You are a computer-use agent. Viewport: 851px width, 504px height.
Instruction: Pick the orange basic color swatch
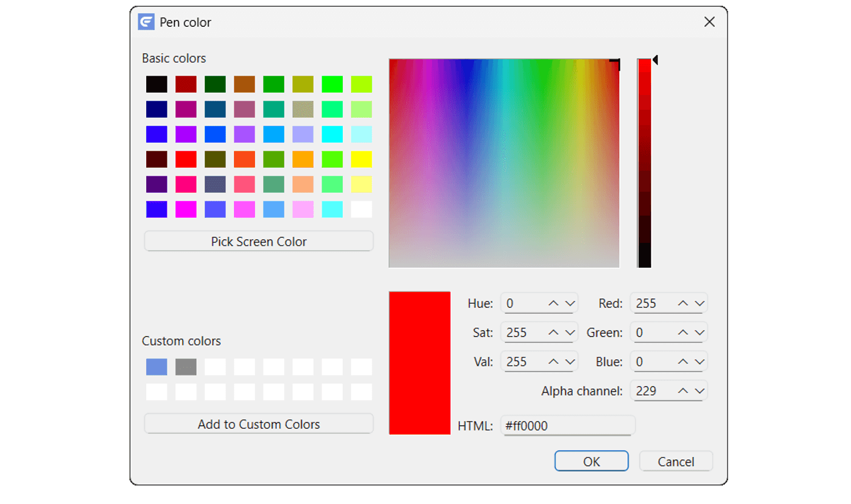pyautogui.click(x=303, y=159)
